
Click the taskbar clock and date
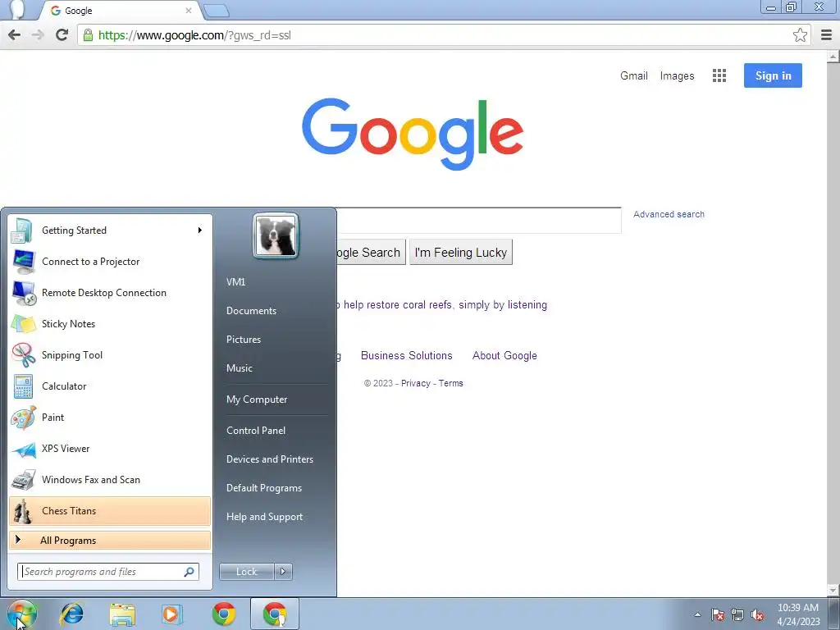pos(798,614)
